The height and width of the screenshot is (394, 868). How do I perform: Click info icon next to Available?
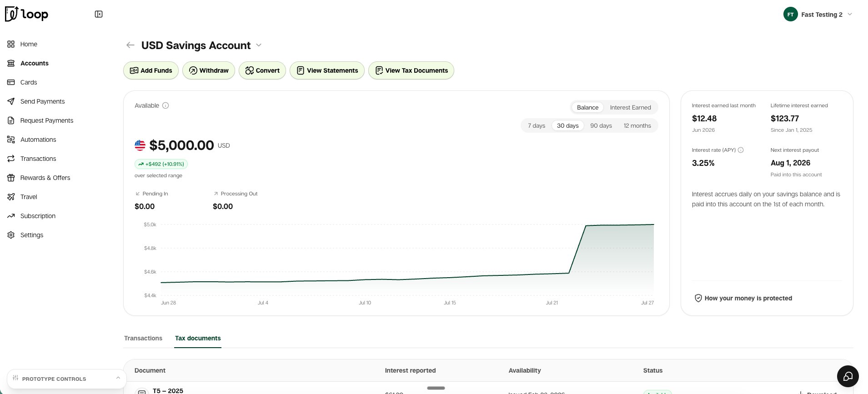(166, 105)
